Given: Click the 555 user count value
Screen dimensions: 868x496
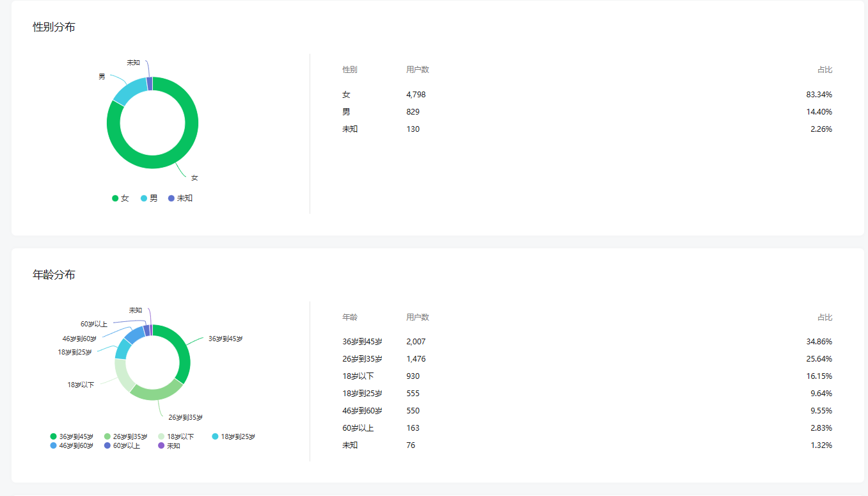Looking at the screenshot, I should (413, 394).
